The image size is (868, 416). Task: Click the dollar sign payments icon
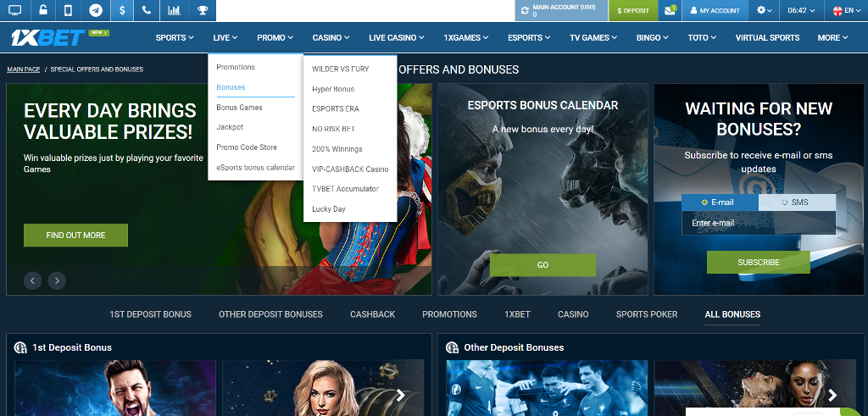pyautogui.click(x=122, y=10)
